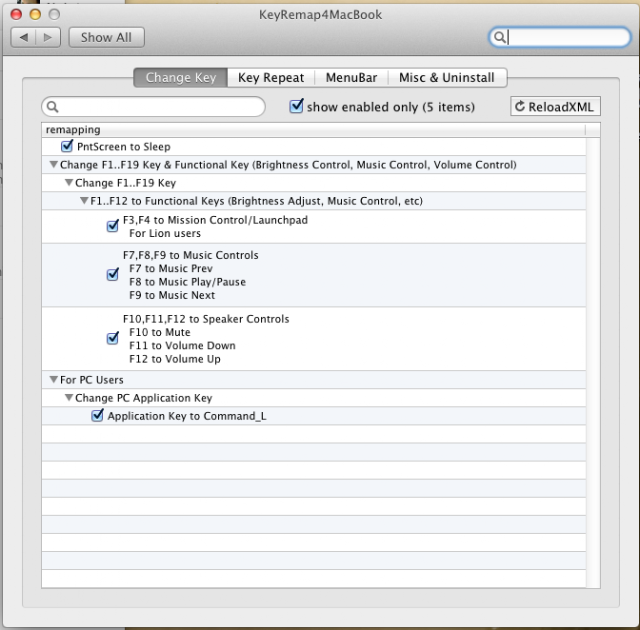This screenshot has width=640, height=630.
Task: Select the 'F7 to Music Prev' line
Action: click(x=171, y=268)
